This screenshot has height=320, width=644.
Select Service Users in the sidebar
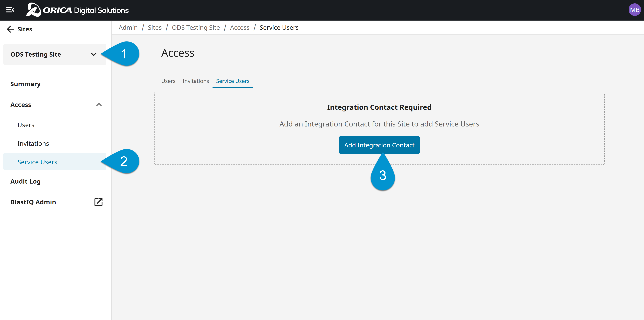[55, 162]
